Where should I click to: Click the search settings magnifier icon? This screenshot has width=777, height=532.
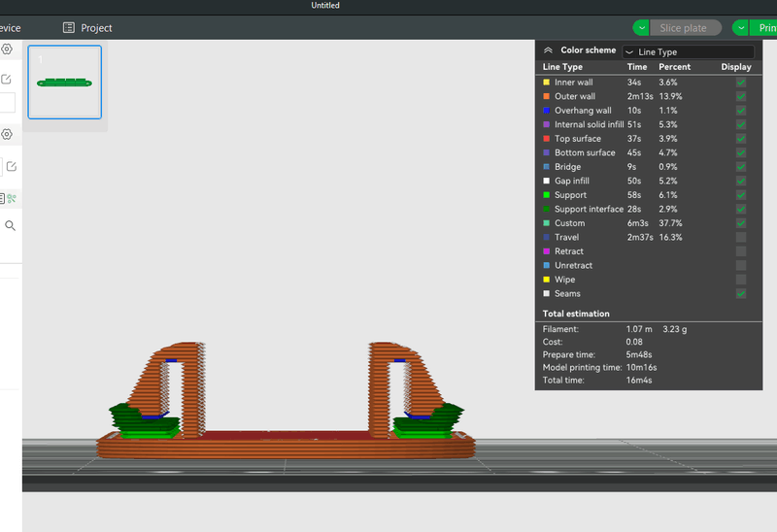click(x=10, y=226)
